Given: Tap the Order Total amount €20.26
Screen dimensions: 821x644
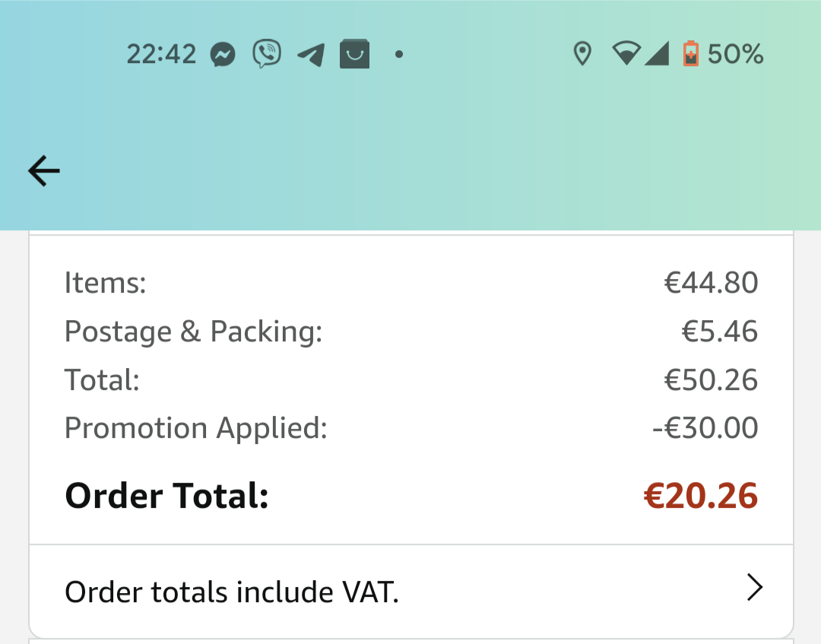Looking at the screenshot, I should pyautogui.click(x=701, y=495).
